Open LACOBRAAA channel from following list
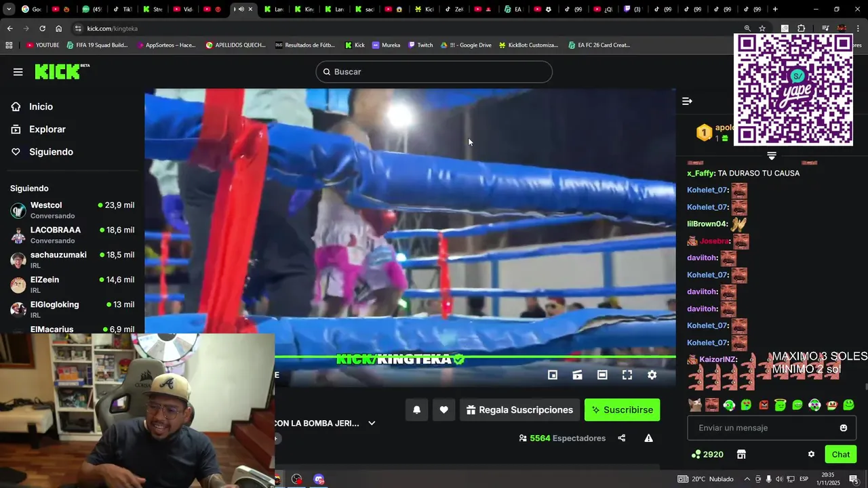868x488 pixels. pyautogui.click(x=72, y=235)
